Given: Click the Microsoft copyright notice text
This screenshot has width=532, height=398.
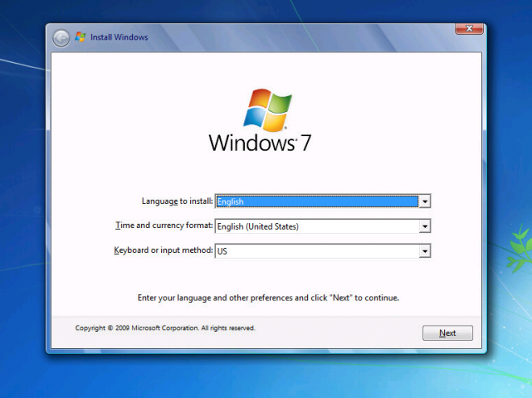Looking at the screenshot, I should (x=165, y=328).
